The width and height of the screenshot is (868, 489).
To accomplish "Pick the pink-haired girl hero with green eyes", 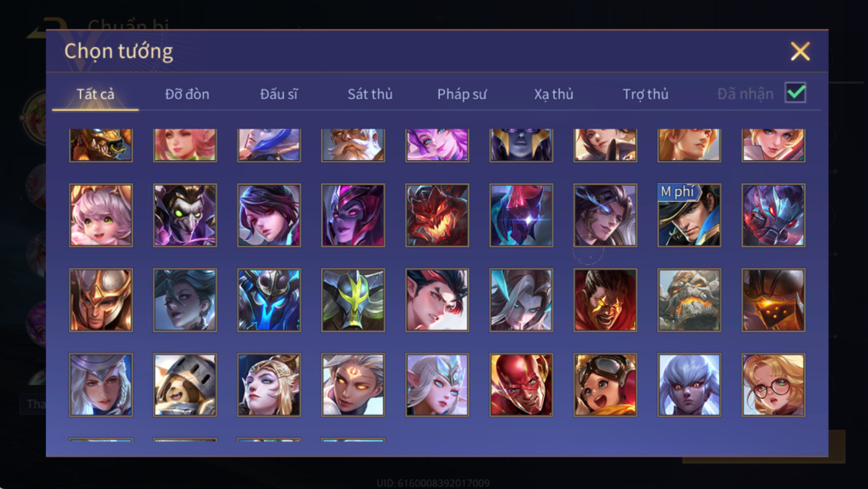I will (x=101, y=216).
